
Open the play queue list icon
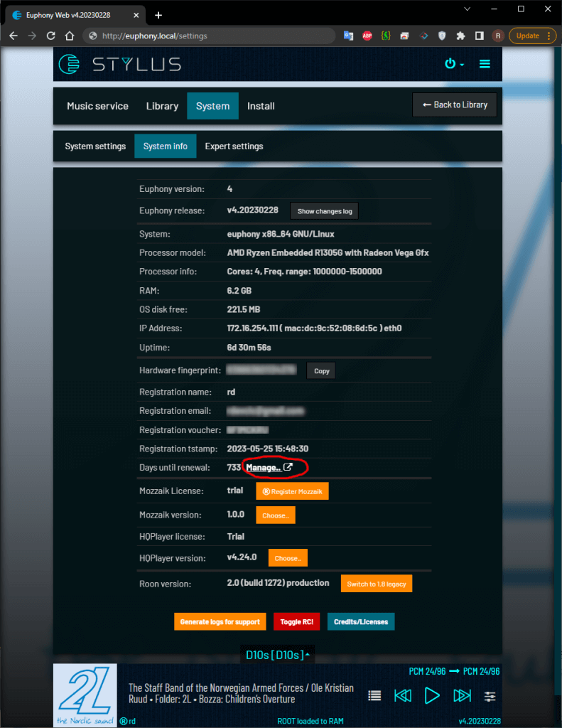(x=374, y=695)
